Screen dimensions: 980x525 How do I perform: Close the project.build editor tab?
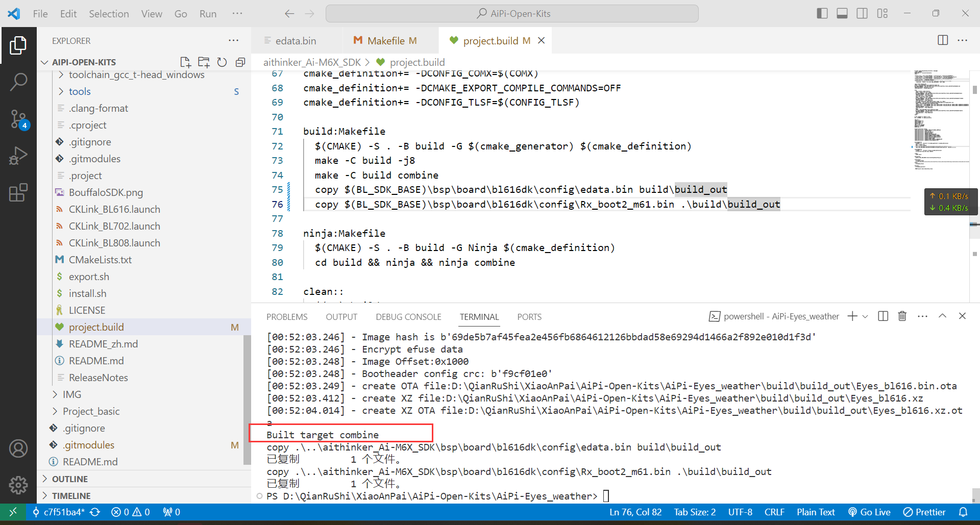(542, 40)
